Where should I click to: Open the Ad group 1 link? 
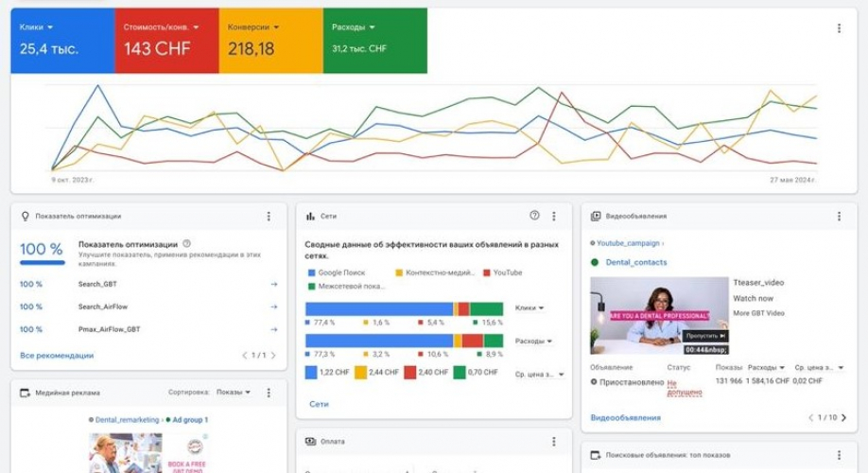click(x=190, y=420)
